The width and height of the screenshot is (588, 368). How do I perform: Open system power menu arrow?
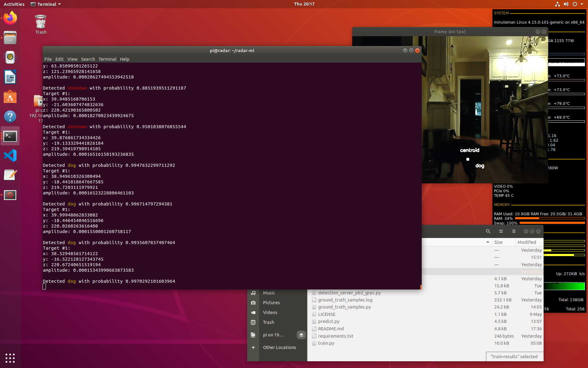point(582,4)
